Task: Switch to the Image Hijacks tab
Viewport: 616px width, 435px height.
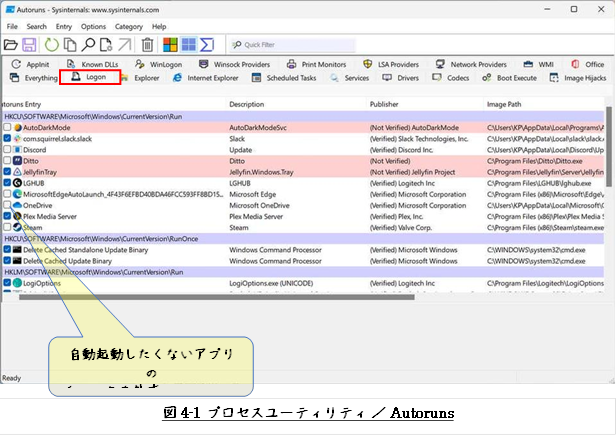Action: [578, 78]
